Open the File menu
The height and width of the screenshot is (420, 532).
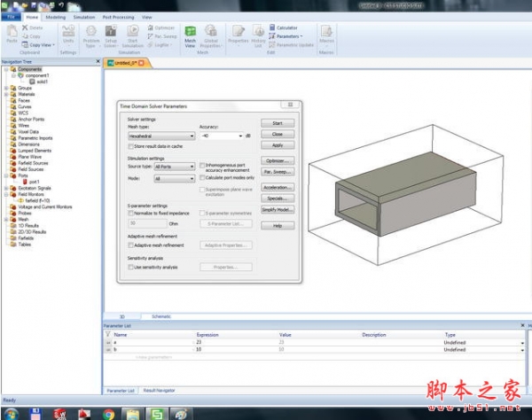[12, 17]
